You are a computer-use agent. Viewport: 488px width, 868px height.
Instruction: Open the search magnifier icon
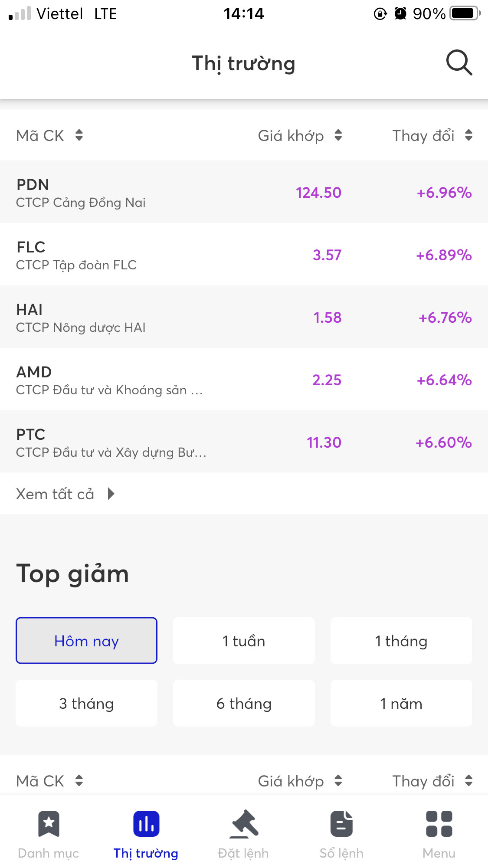tap(459, 63)
